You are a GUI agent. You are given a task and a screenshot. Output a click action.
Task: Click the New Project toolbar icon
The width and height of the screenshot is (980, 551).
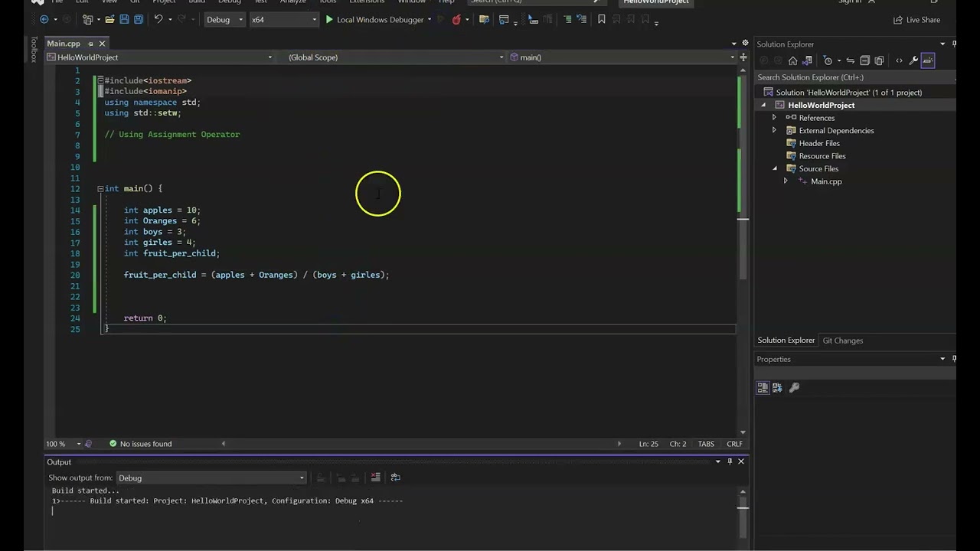[x=87, y=20]
